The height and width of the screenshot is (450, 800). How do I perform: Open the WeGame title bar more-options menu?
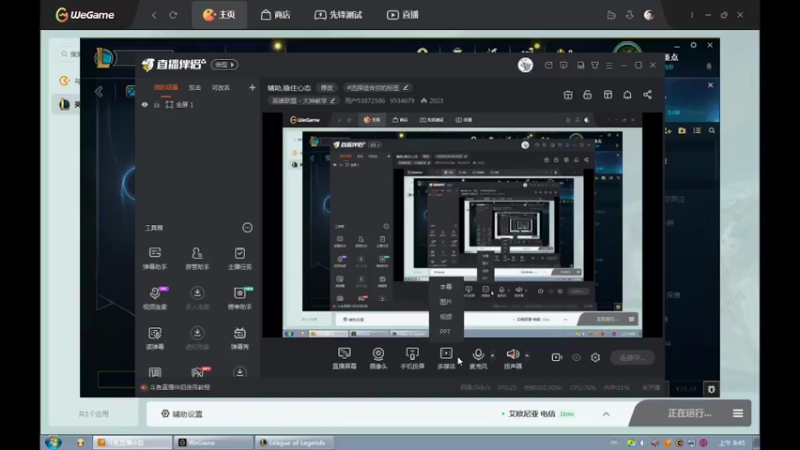pos(692,15)
